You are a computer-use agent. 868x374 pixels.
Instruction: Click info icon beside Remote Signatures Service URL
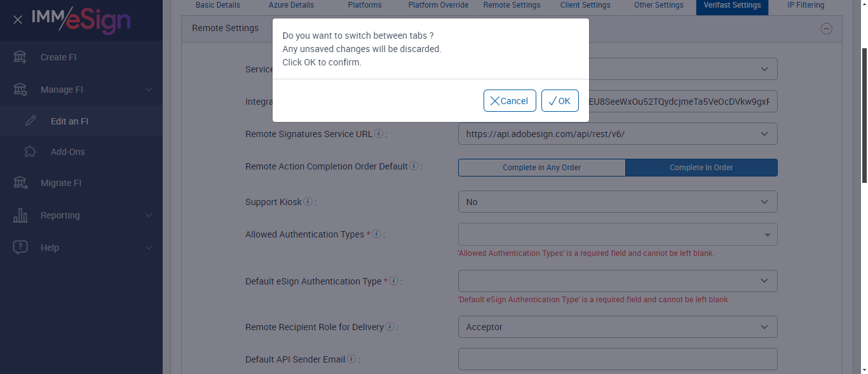(x=379, y=134)
